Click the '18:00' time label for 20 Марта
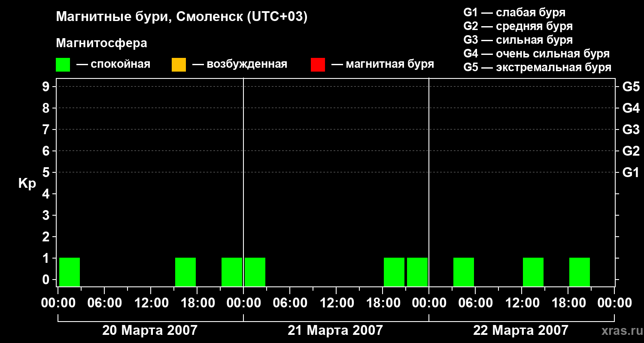This screenshot has width=644, height=343. point(197,303)
